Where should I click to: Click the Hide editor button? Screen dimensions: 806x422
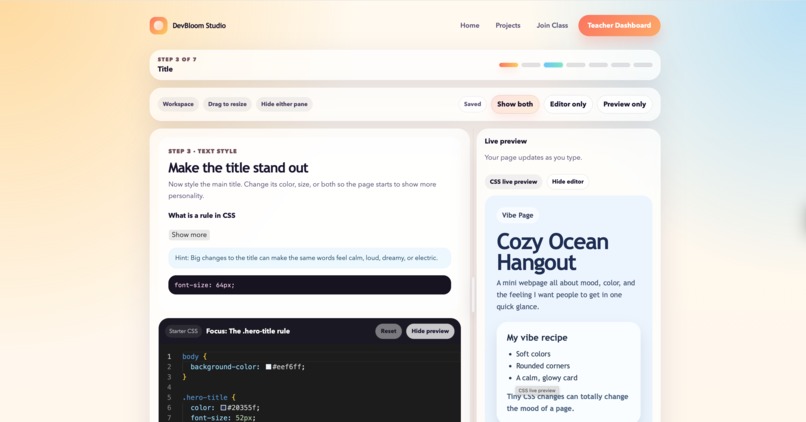pyautogui.click(x=567, y=181)
